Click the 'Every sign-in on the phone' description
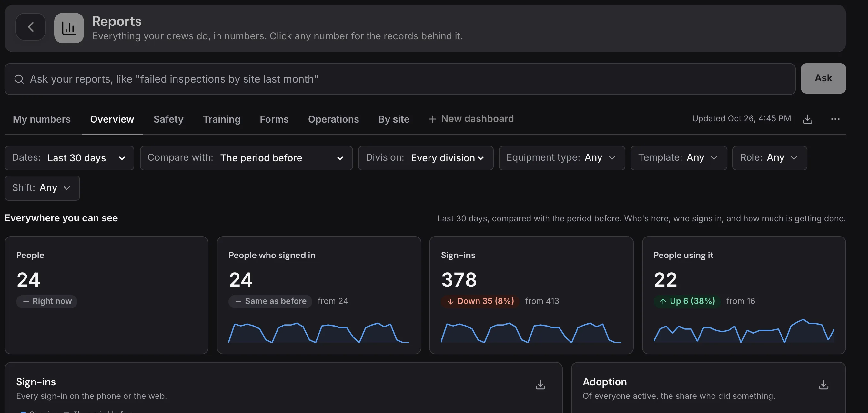This screenshot has height=413, width=868. point(91,396)
